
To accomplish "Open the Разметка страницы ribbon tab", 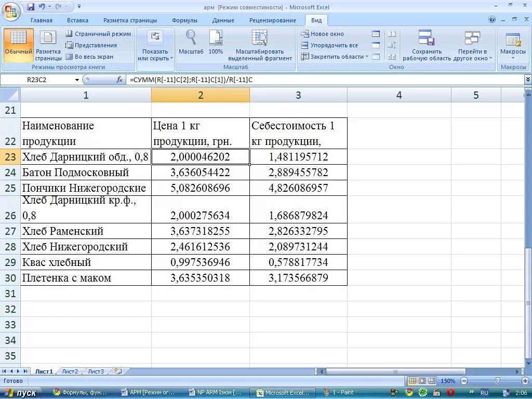I will [130, 20].
